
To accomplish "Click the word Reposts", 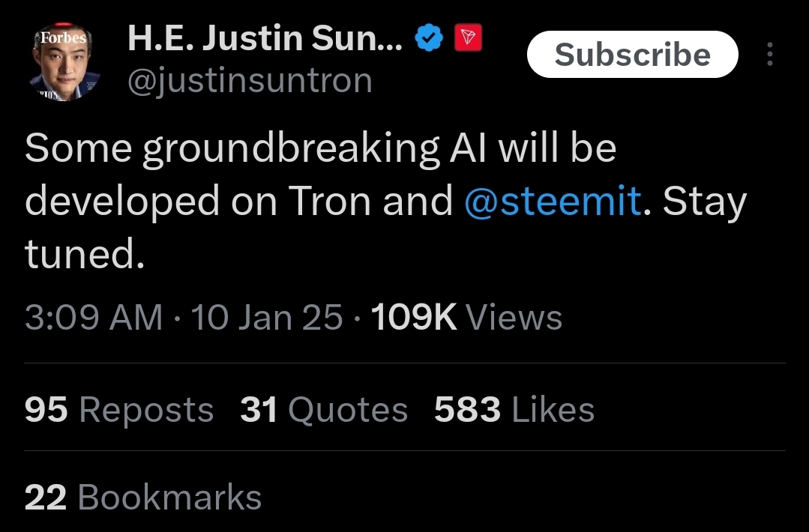I will click(x=146, y=411).
